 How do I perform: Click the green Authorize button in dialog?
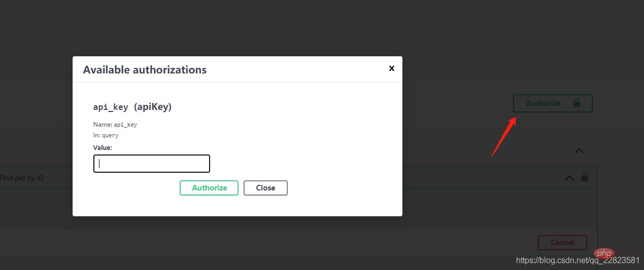click(209, 188)
